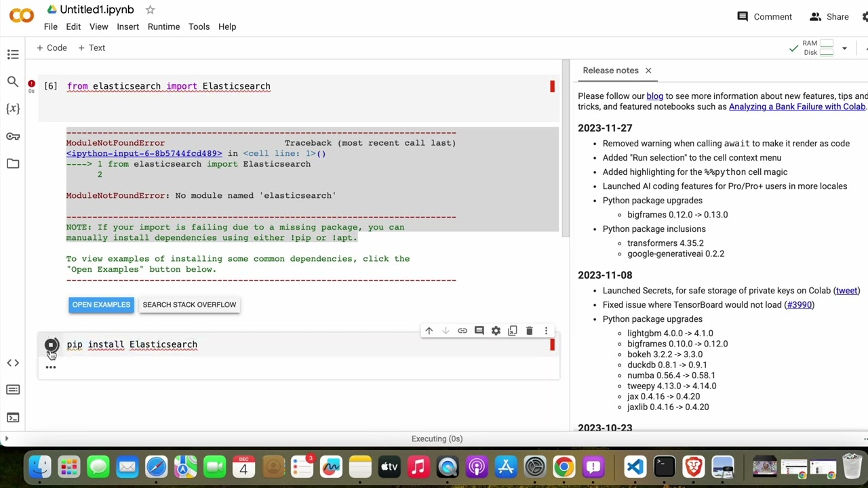Open the Files folder panel
The width and height of the screenshot is (868, 488).
tap(13, 163)
